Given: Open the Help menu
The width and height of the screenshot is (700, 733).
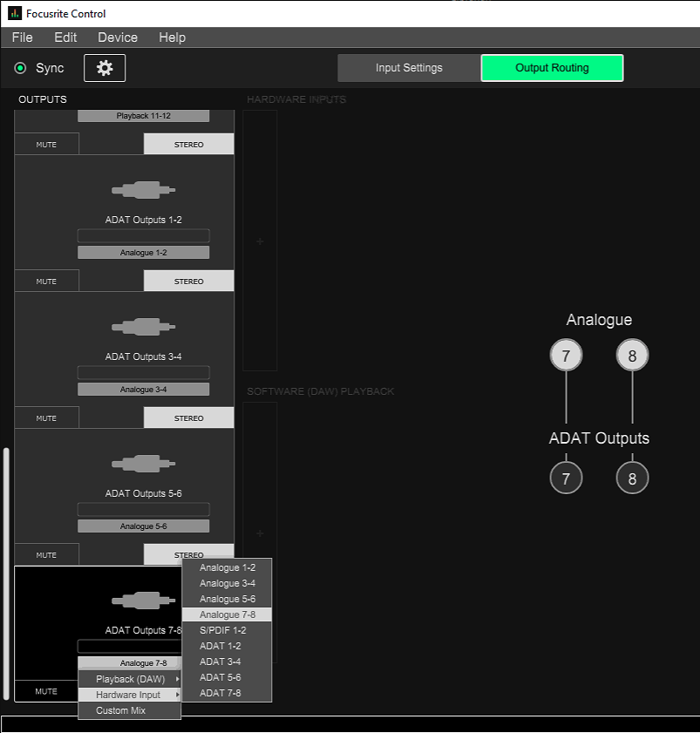Looking at the screenshot, I should 172,37.
